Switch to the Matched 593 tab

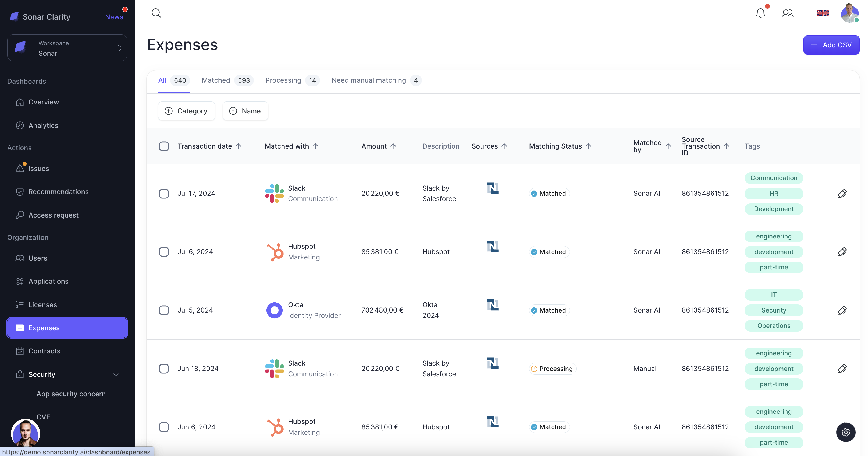point(227,80)
